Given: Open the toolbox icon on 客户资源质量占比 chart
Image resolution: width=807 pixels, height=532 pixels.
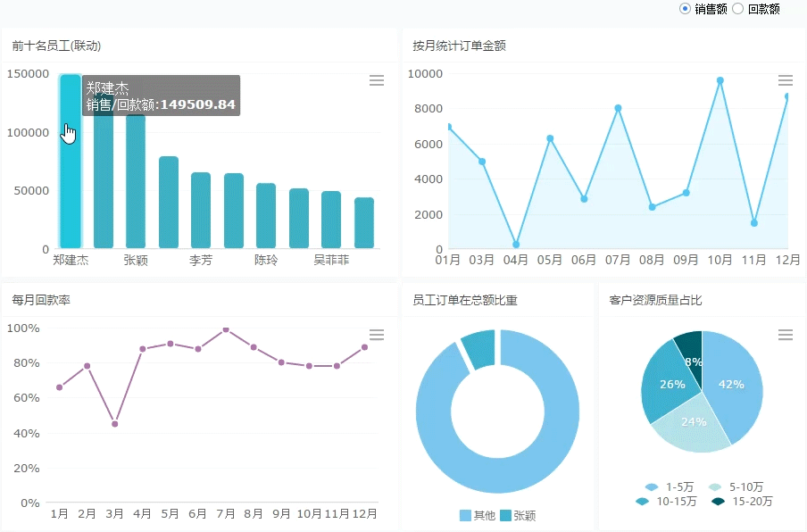Looking at the screenshot, I should tap(786, 335).
